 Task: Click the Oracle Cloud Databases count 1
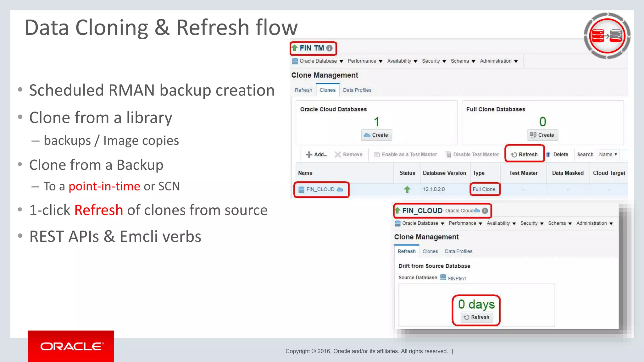pyautogui.click(x=376, y=122)
